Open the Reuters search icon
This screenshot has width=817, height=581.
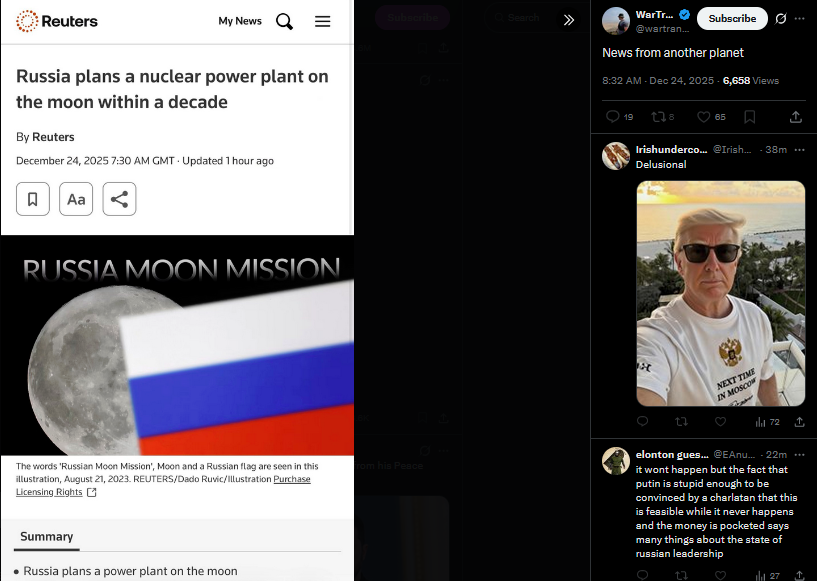284,21
